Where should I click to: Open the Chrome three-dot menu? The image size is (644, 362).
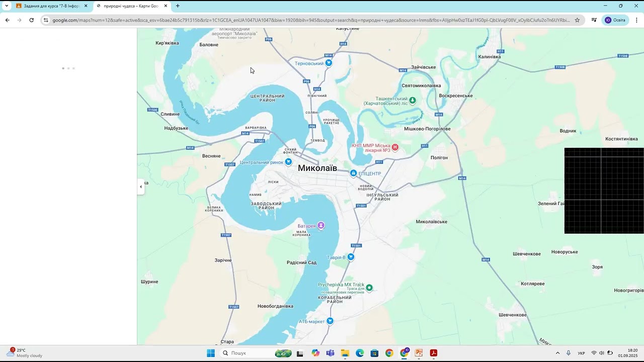pyautogui.click(x=636, y=20)
